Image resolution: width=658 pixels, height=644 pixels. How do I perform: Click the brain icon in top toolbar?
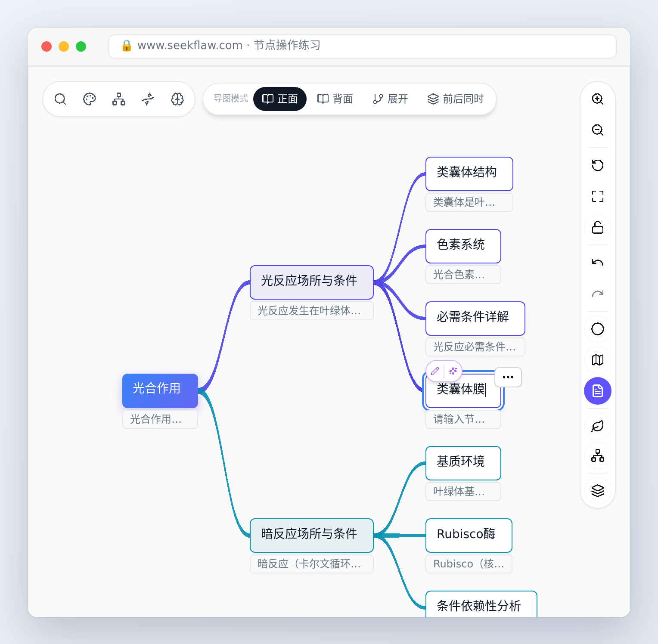[x=177, y=99]
